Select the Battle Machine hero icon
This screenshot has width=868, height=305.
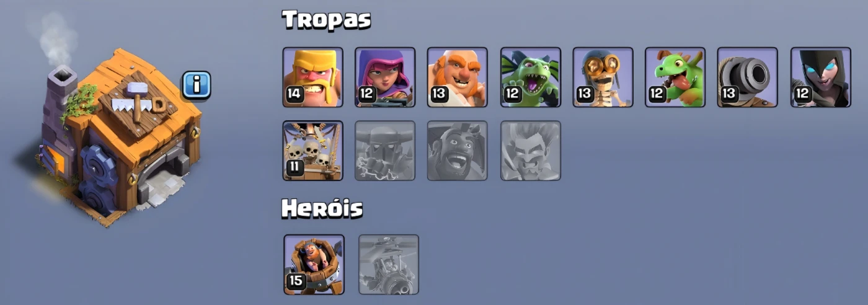[x=314, y=264]
